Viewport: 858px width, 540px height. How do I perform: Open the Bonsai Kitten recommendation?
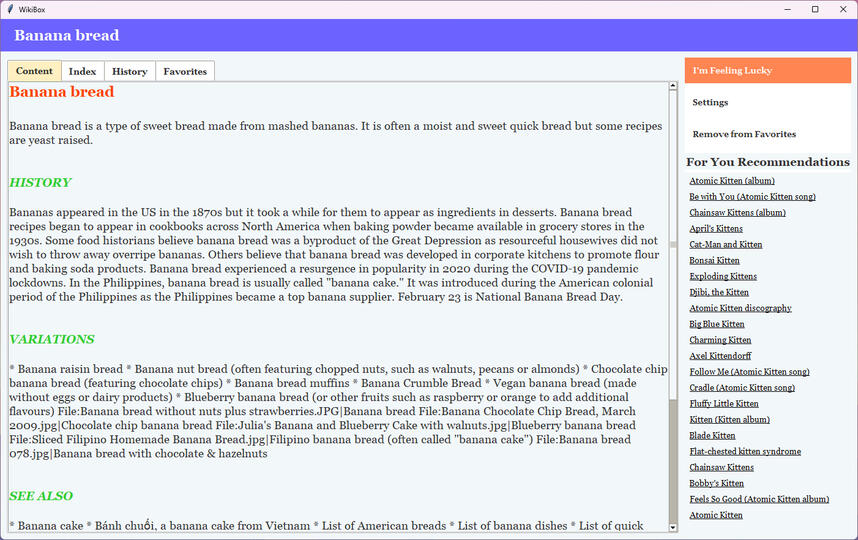click(714, 260)
